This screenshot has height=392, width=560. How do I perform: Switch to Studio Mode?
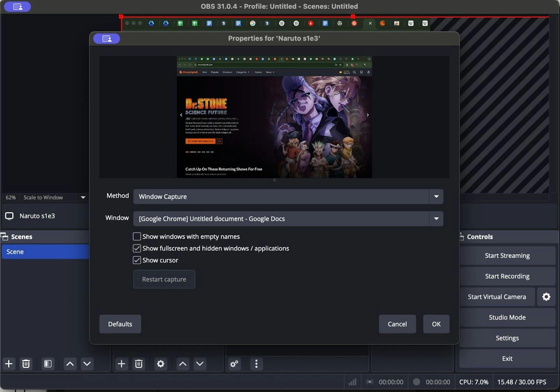(507, 317)
